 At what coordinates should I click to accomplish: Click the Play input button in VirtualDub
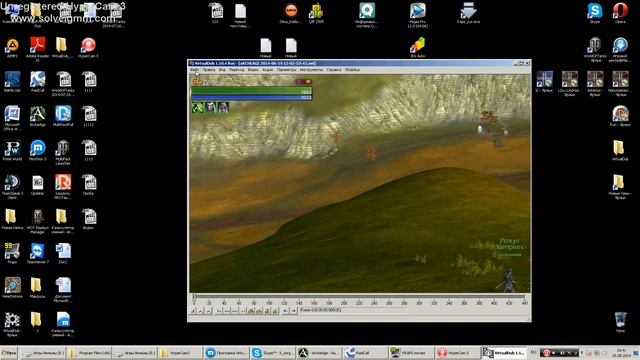point(200,311)
